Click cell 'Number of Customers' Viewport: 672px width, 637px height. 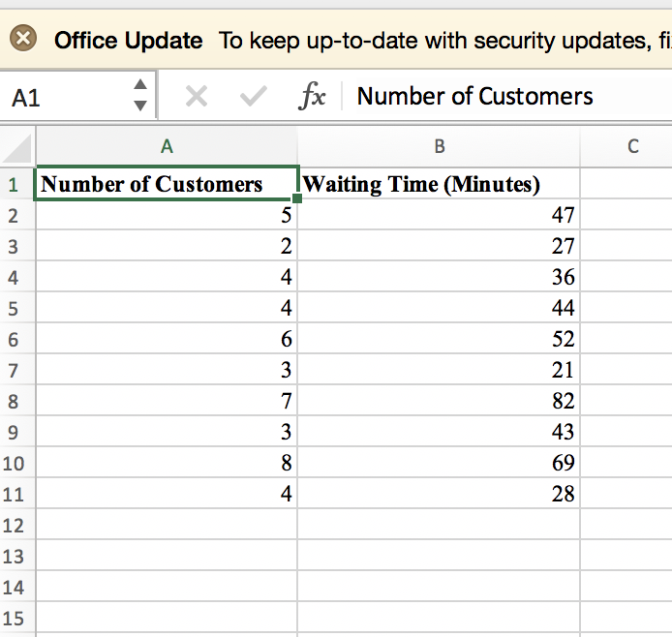coord(167,184)
